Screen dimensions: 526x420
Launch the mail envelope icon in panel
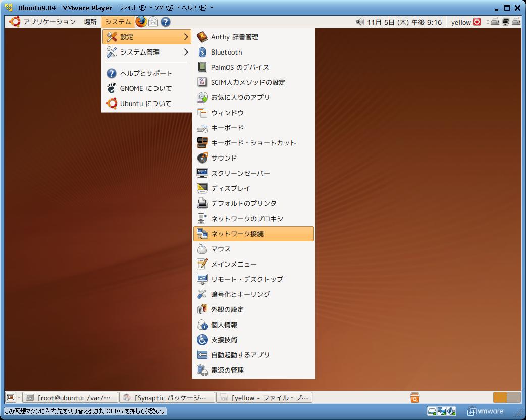pyautogui.click(x=153, y=22)
